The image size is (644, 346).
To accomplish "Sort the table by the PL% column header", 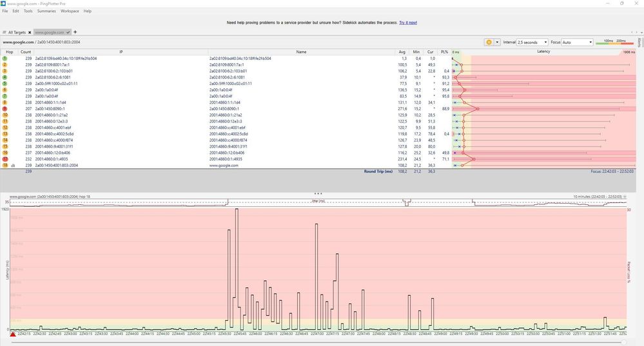I will pos(444,52).
